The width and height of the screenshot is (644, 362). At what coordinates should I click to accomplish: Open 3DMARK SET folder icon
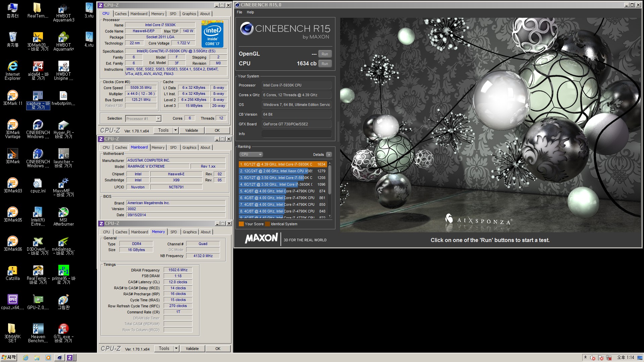pyautogui.click(x=12, y=333)
